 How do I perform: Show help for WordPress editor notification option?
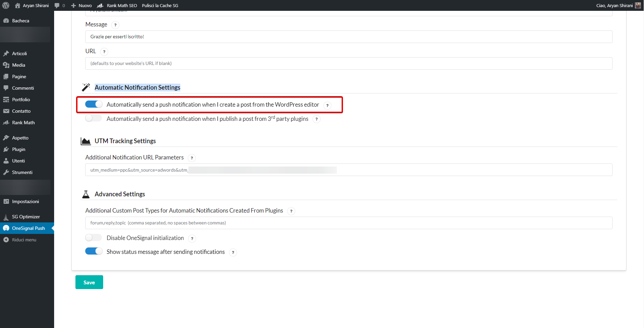point(327,105)
